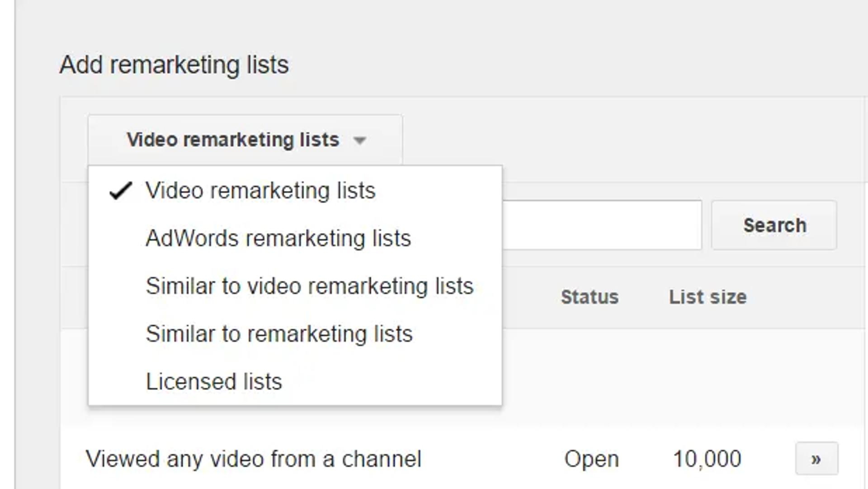Open the Video remarketing lists dropdown button
868x489 pixels.
click(x=245, y=140)
